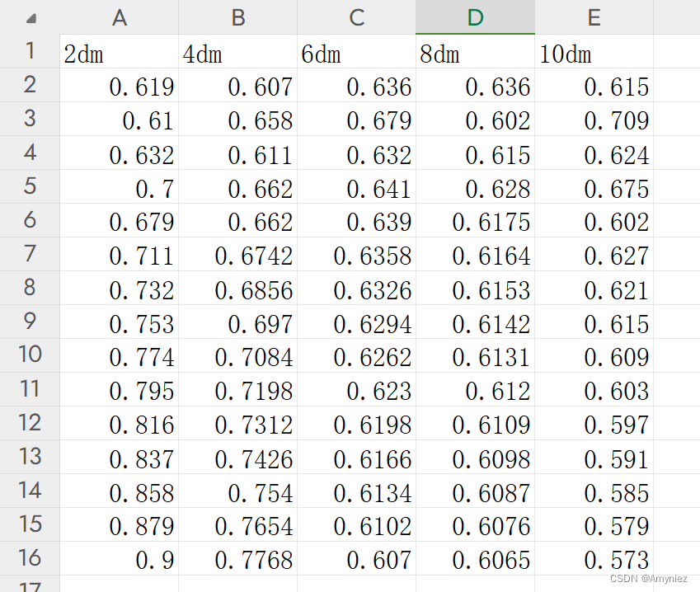Select row 10 header
This screenshot has width=700, height=592.
point(30,355)
